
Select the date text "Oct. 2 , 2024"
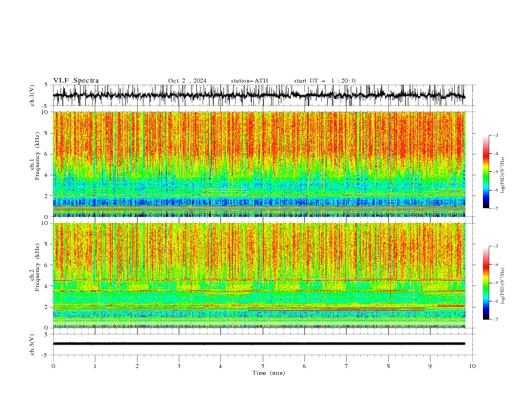pos(187,81)
